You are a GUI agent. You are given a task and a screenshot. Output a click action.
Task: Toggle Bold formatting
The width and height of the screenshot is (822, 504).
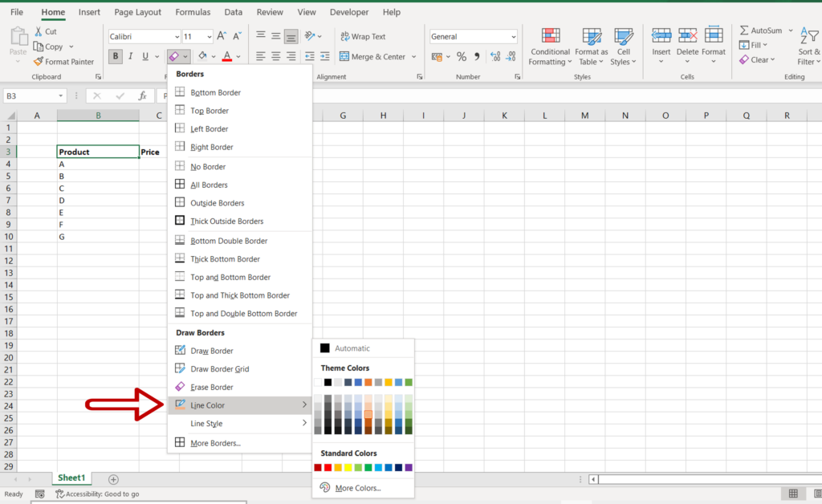tap(116, 56)
